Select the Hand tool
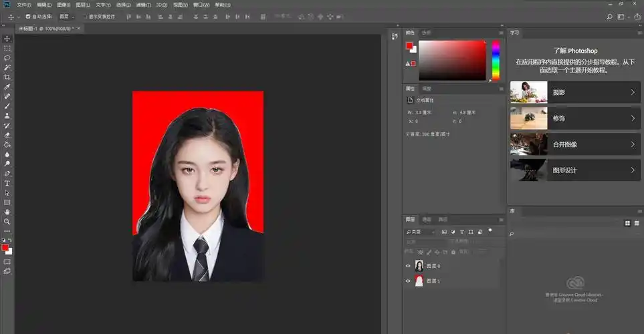The height and width of the screenshot is (334, 644). point(7,212)
